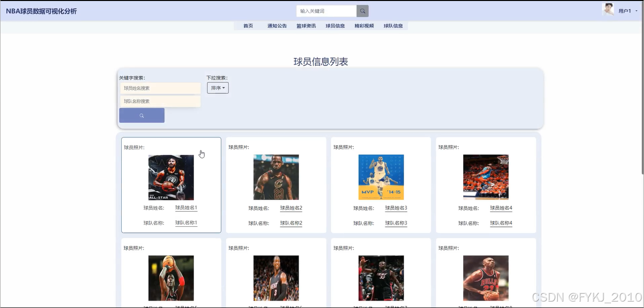Open player photo of 球员姓名4
644x308 pixels.
(486, 177)
